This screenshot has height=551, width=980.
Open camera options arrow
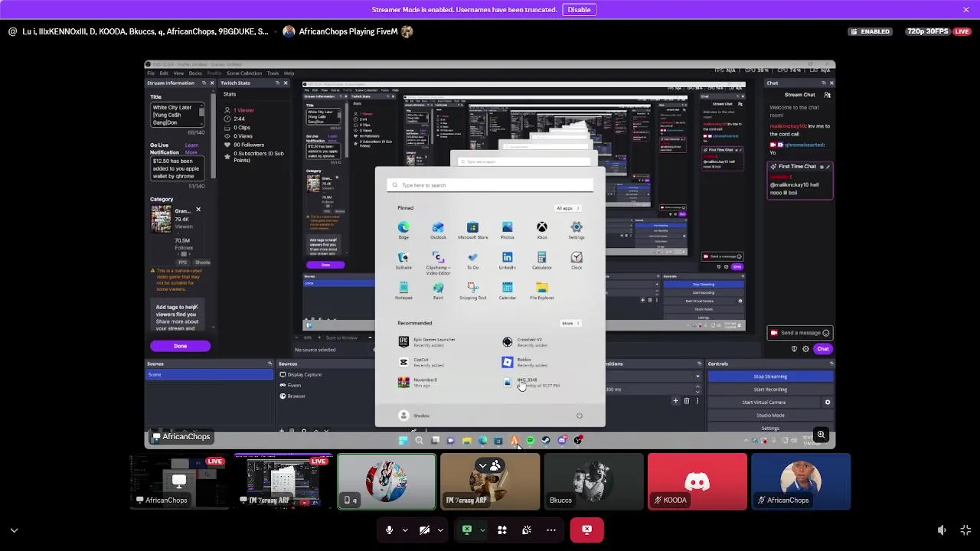click(440, 530)
